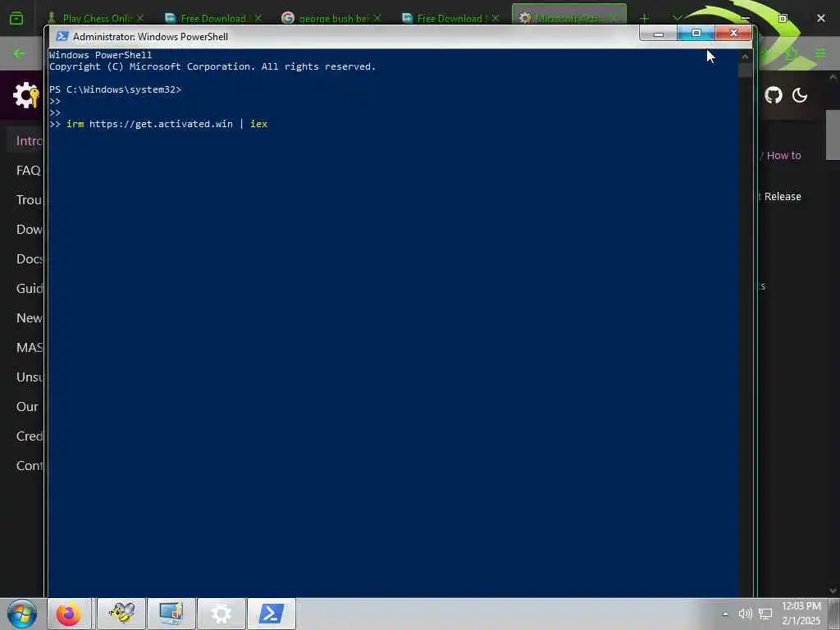Click the How to breadcrumb link
This screenshot has height=630, width=840.
click(783, 155)
